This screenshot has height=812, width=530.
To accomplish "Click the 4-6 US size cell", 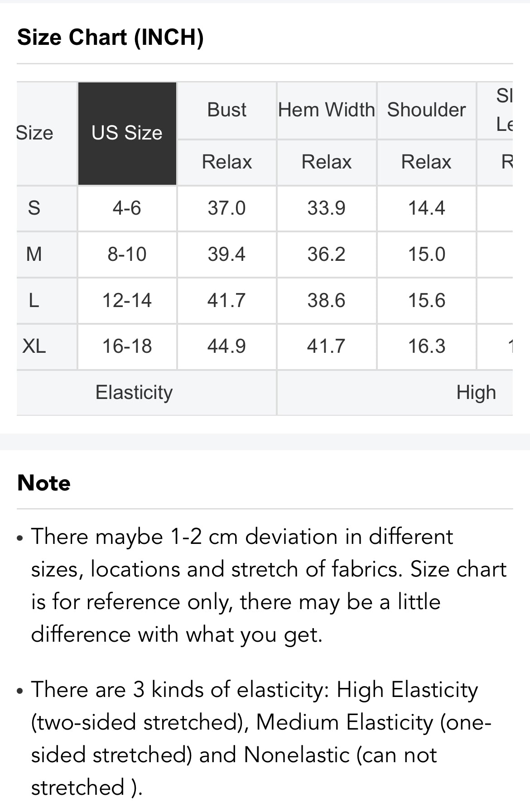I will (x=127, y=208).
